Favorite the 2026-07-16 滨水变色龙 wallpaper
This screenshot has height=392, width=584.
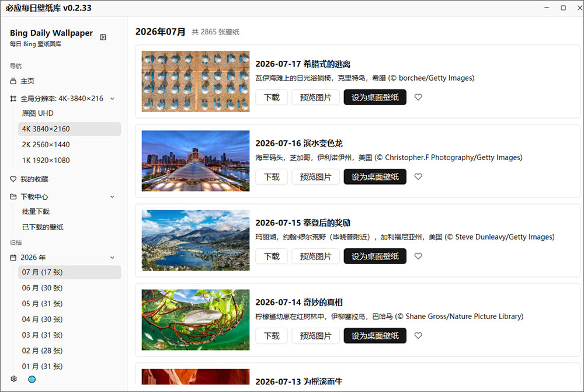pos(418,176)
